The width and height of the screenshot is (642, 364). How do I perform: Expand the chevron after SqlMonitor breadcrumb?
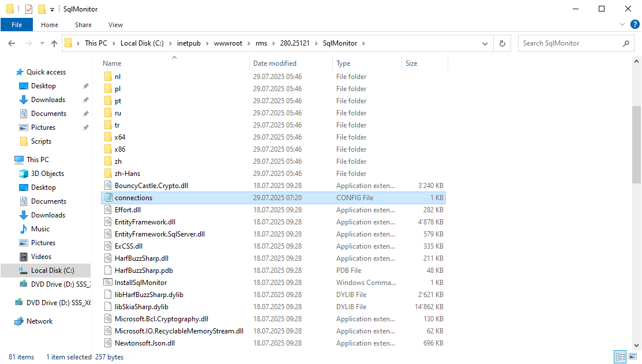coord(363,43)
